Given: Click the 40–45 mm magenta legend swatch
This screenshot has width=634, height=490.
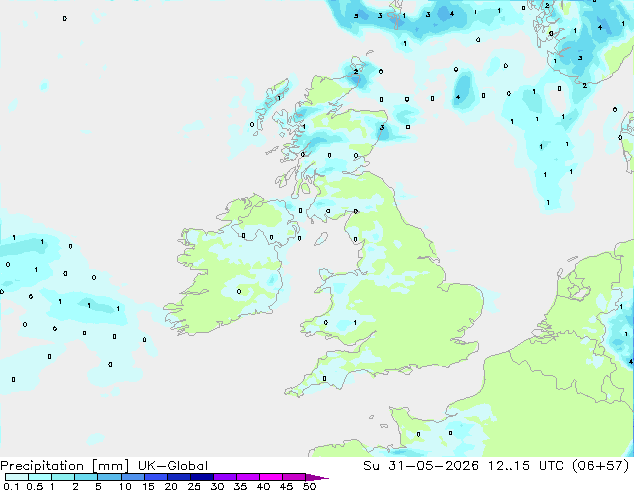Looking at the screenshot, I should (x=271, y=477).
